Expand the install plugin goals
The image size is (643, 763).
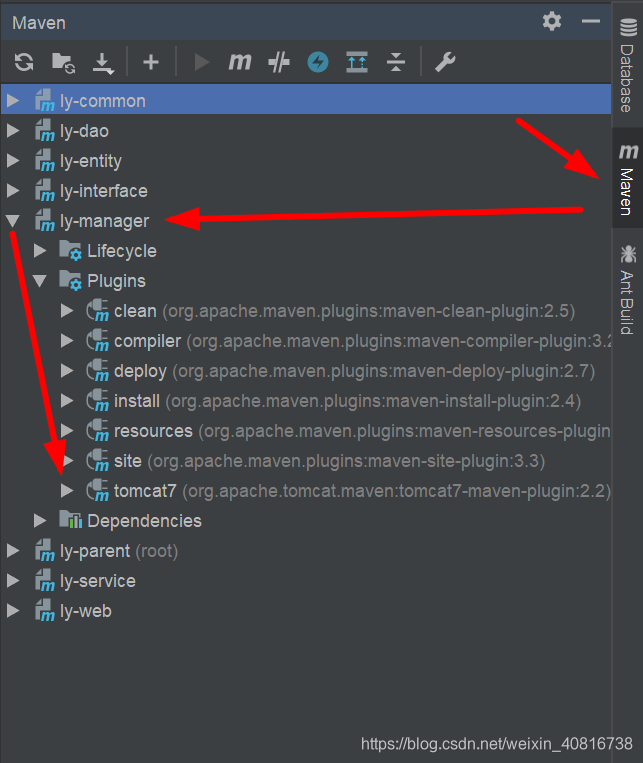coord(67,401)
